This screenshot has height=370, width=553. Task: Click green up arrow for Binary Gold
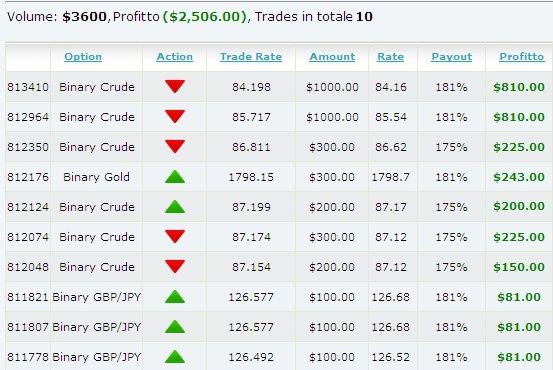coord(175,177)
